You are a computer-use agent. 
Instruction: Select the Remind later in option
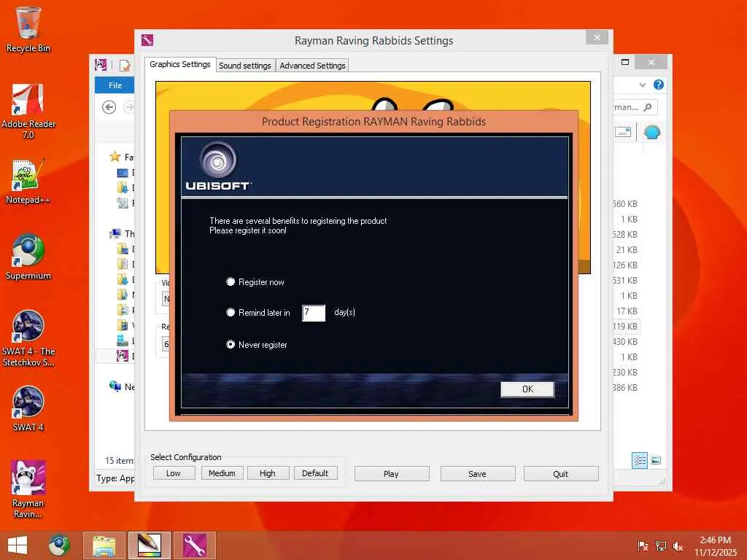231,312
